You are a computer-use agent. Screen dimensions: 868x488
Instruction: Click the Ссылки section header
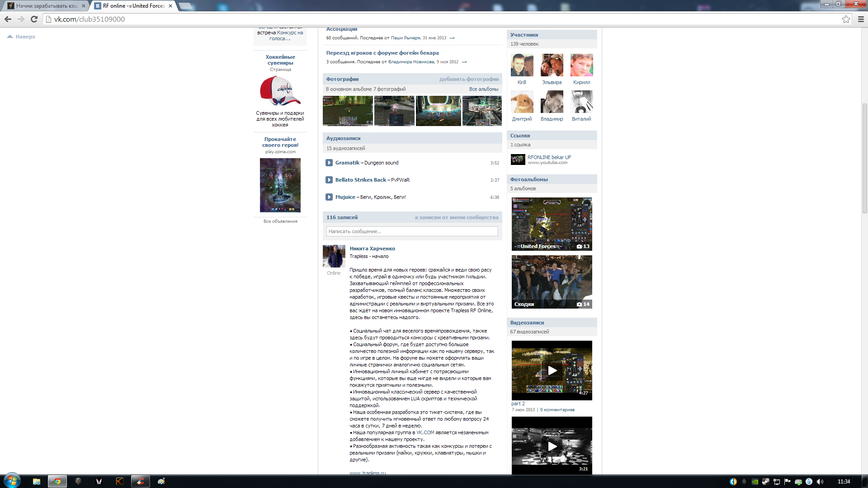(552, 136)
